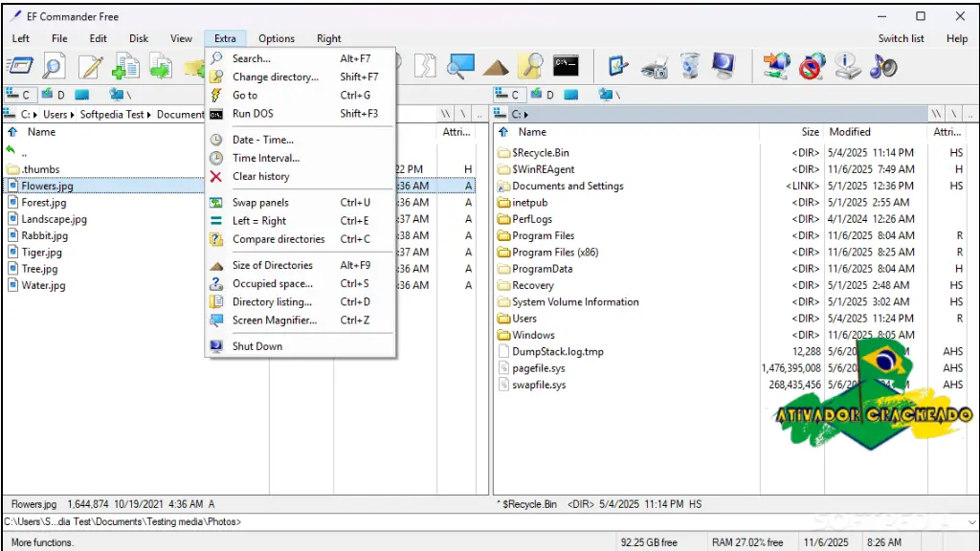Choose Directory listing... menu entry
Viewport: 980px width, 551px height.
[x=301, y=301]
